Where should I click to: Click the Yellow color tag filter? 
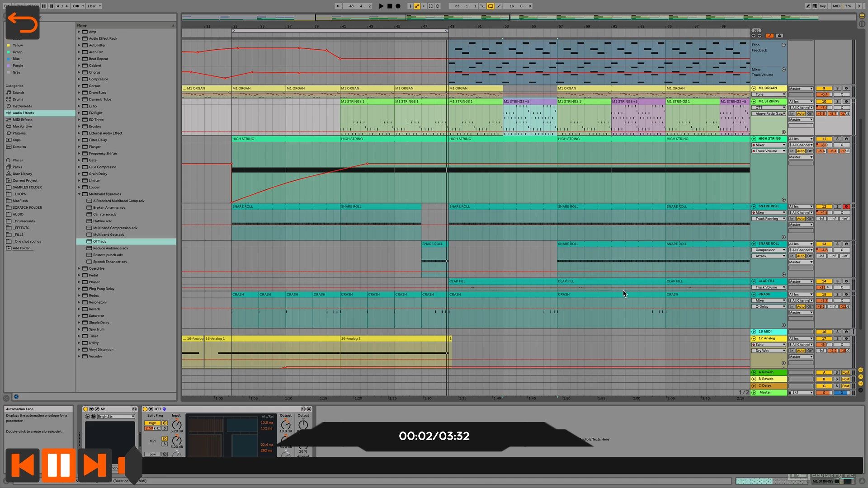(x=17, y=45)
